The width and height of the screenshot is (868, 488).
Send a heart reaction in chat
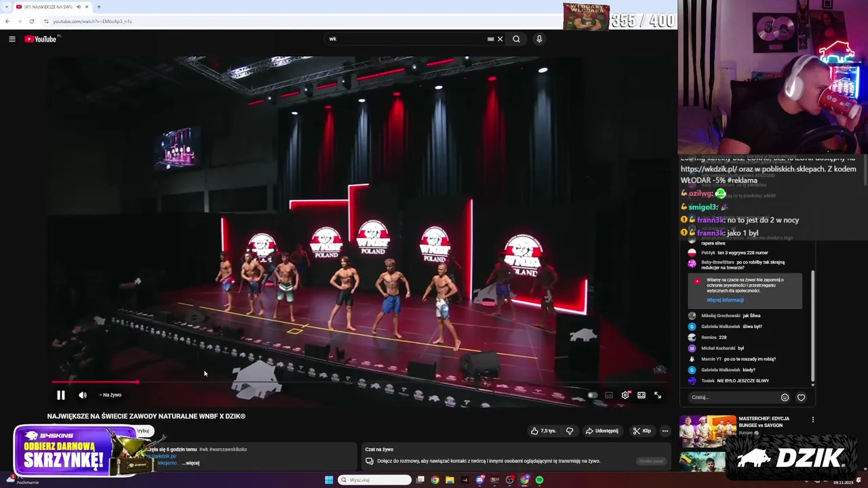pos(801,398)
